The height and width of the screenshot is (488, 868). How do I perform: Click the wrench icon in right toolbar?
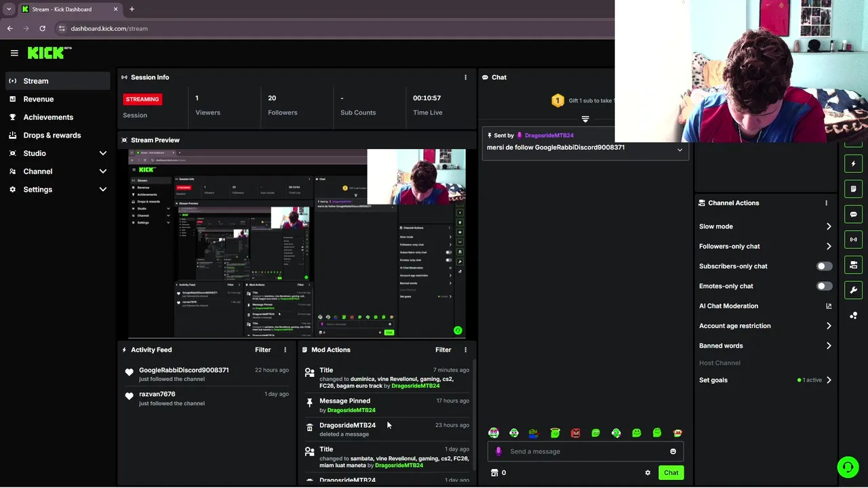[x=854, y=290]
